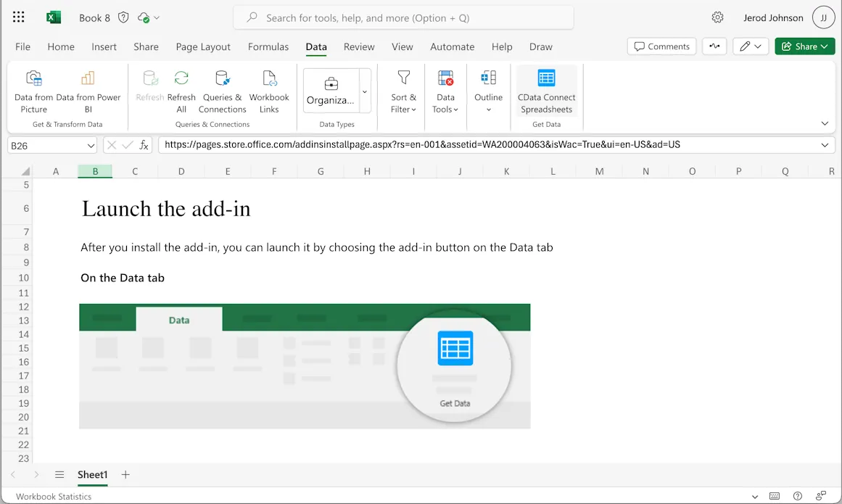Open the Sort & Filter tool
The image size is (842, 504).
(x=402, y=91)
